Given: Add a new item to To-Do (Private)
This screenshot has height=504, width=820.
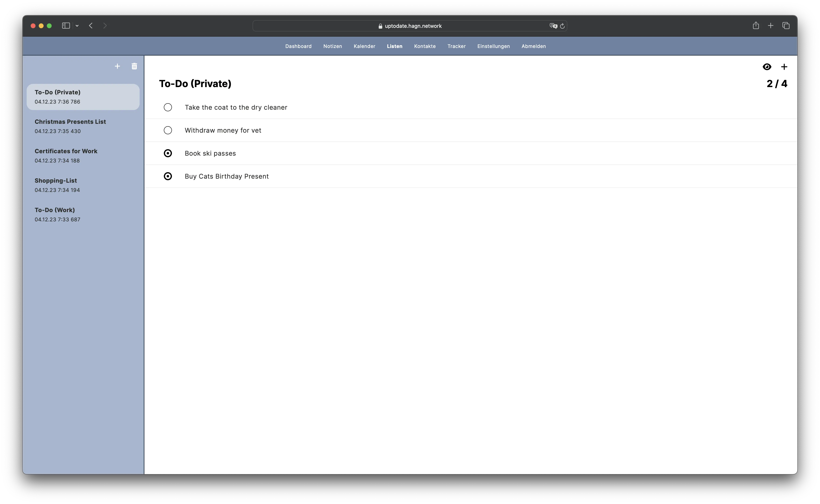Looking at the screenshot, I should tap(784, 67).
